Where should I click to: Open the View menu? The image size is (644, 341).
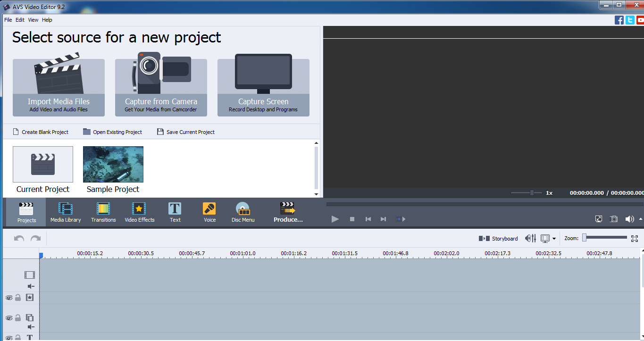[x=33, y=20]
